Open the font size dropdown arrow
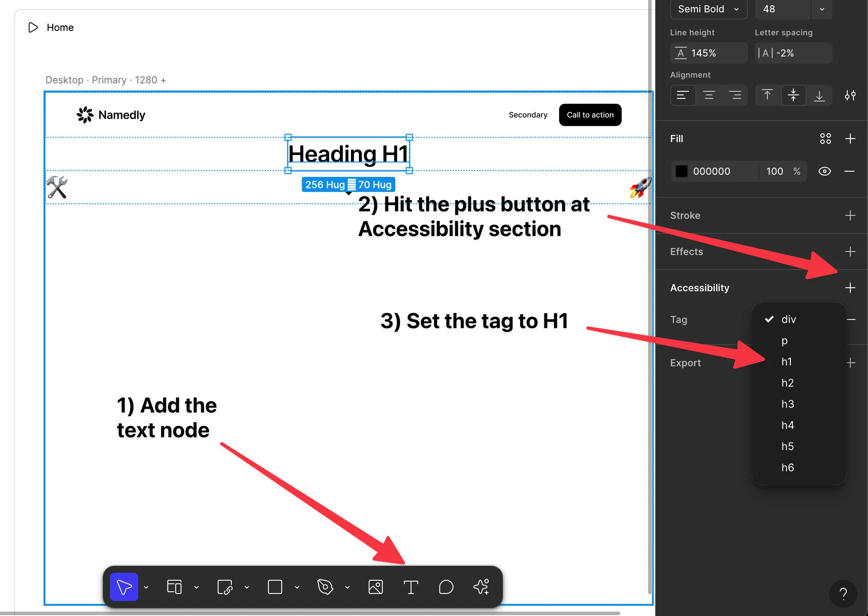 [822, 9]
